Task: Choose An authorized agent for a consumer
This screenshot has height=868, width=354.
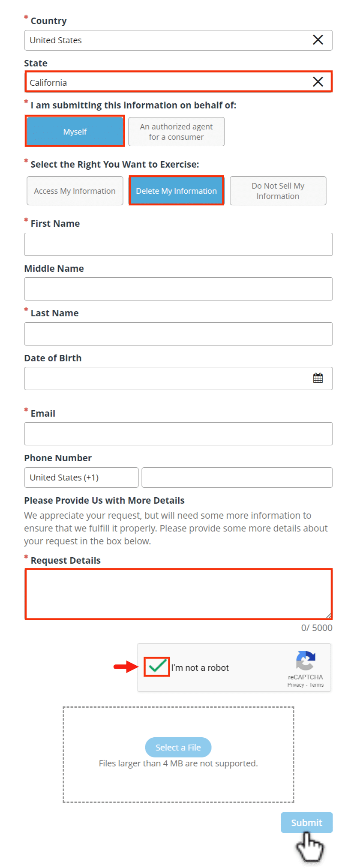Action: 176,132
